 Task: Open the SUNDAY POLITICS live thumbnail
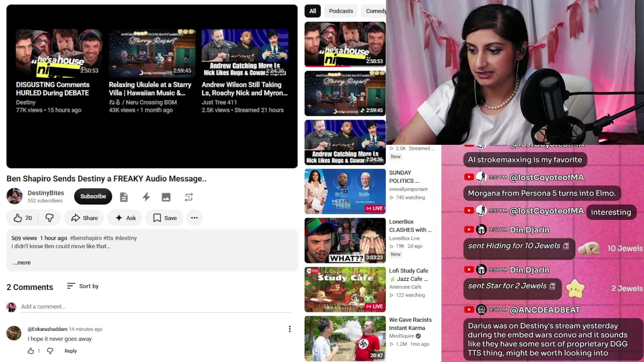click(x=345, y=192)
